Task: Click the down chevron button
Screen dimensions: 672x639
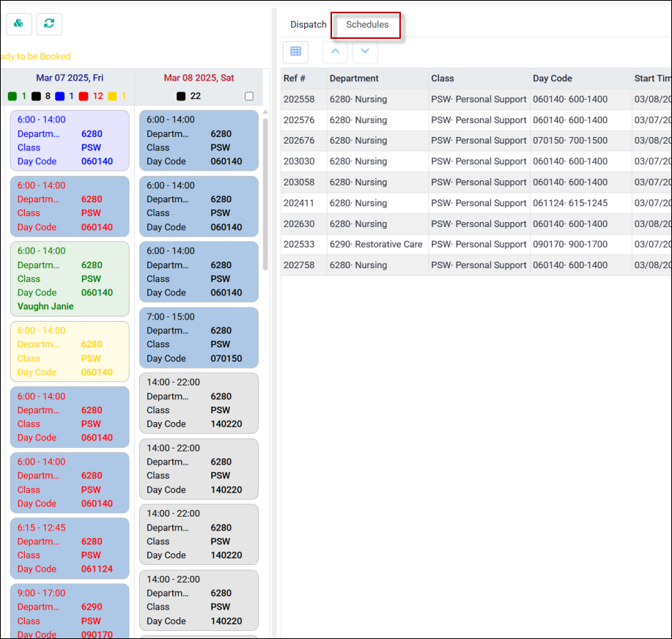Action: tap(365, 52)
